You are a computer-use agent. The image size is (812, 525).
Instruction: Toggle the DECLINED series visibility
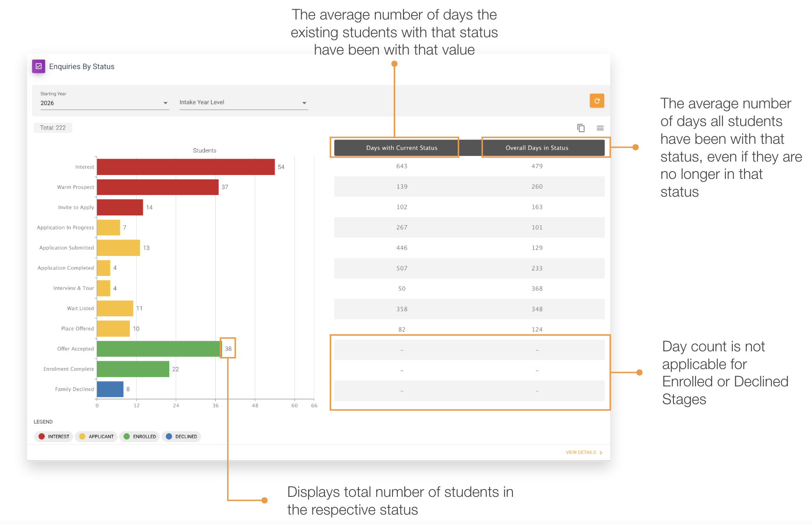181,437
